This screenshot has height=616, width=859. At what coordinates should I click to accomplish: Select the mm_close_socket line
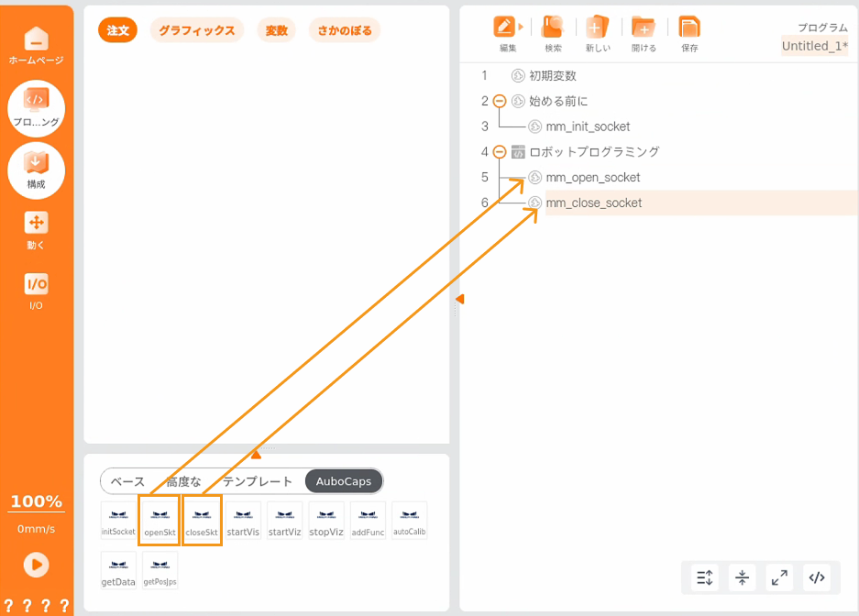[594, 203]
